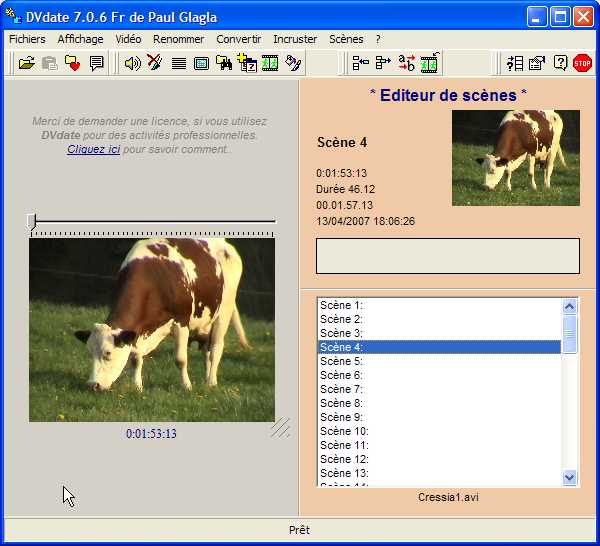The image size is (600, 546).
Task: Select Scène 1 in the list
Action: [439, 305]
